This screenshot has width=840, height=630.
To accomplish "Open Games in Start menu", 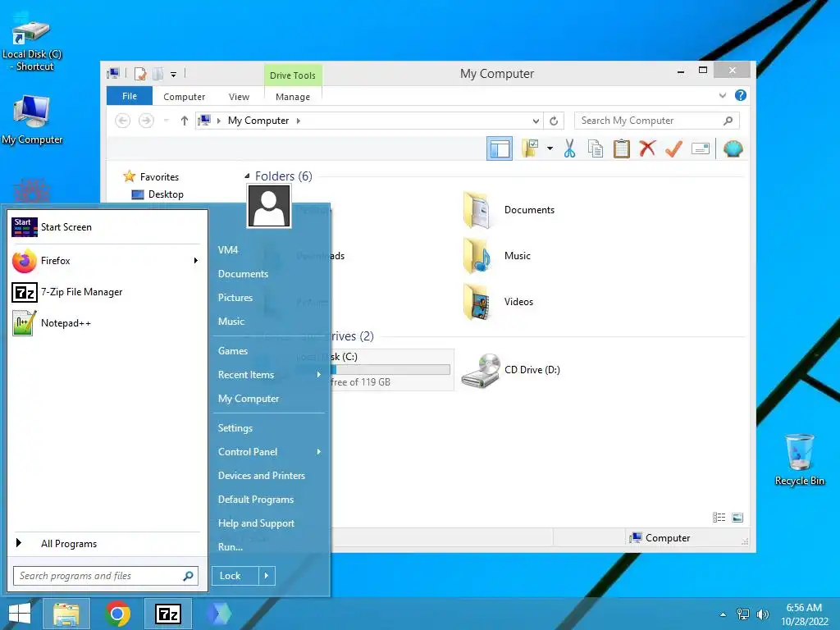I will click(x=232, y=351).
